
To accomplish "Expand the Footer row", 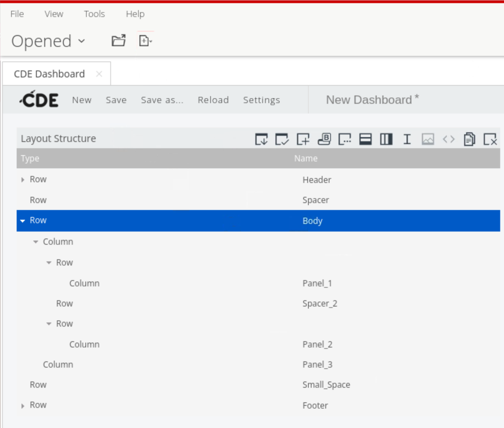I will point(23,405).
